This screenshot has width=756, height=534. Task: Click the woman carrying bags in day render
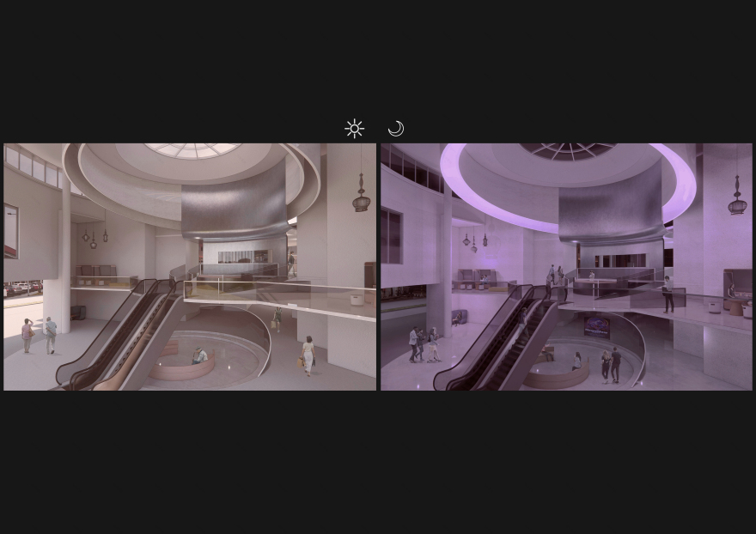click(x=308, y=355)
